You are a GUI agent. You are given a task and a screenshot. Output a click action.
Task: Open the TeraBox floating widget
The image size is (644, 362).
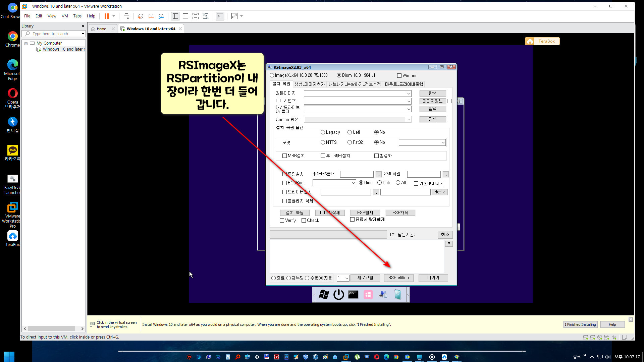542,41
